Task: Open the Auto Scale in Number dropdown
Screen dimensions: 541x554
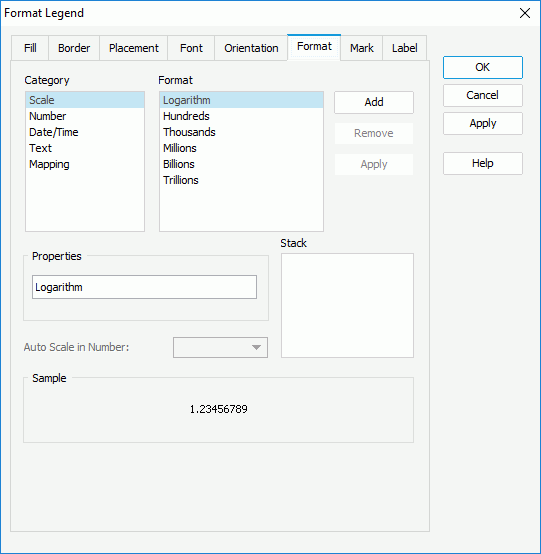Action: [x=220, y=347]
